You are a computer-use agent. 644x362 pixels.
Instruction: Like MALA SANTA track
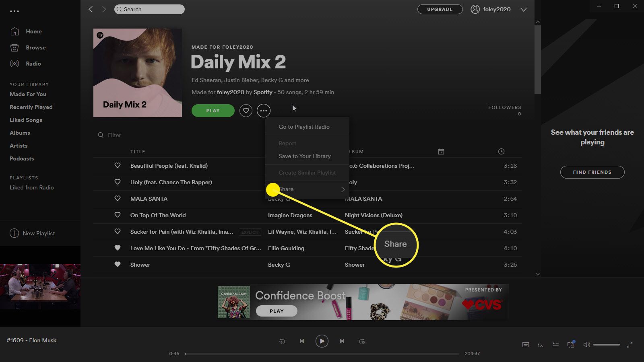118,198
